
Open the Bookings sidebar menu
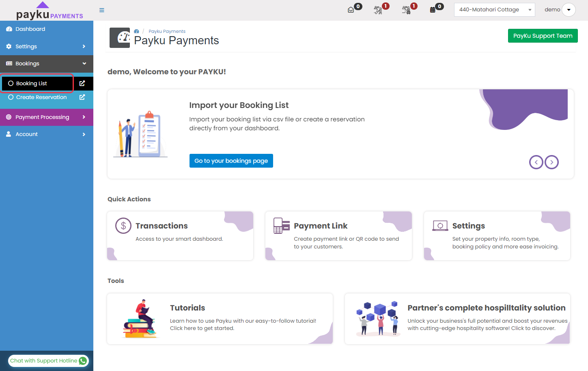tap(47, 64)
